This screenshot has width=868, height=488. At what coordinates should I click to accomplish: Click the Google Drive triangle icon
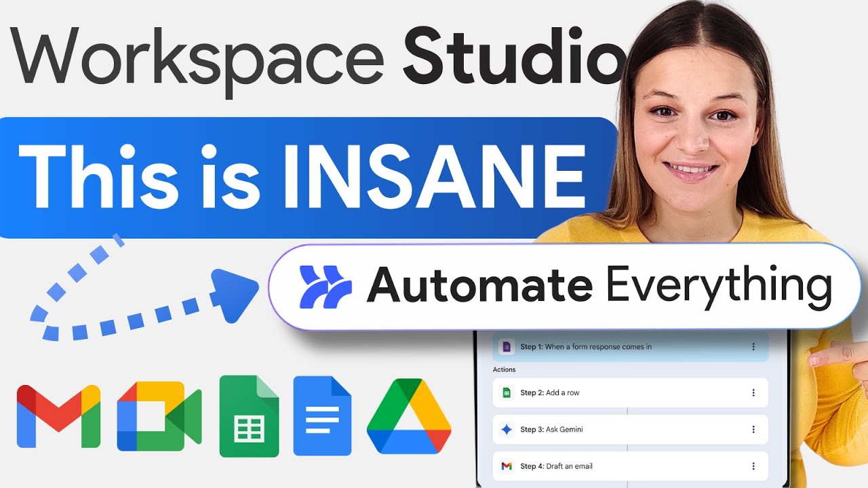[409, 416]
